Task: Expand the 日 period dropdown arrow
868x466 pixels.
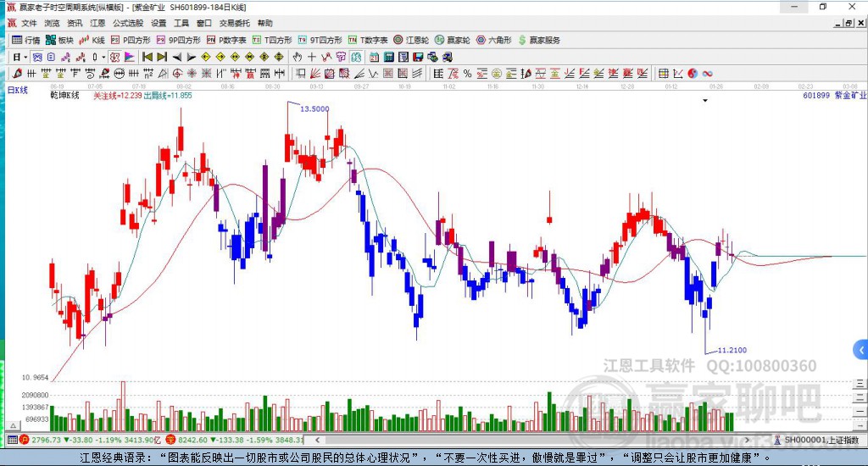Action: pos(25,57)
